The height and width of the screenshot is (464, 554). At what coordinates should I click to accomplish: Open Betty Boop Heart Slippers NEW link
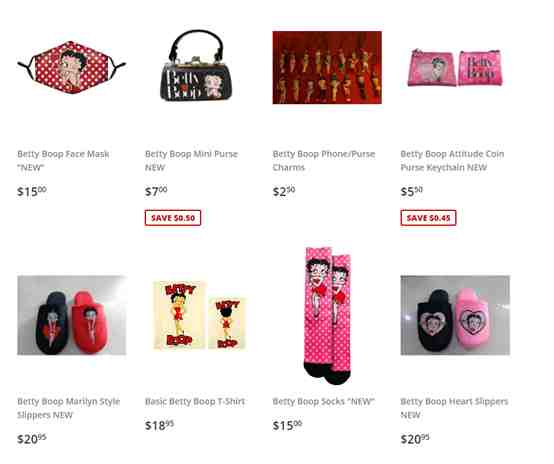click(x=454, y=408)
